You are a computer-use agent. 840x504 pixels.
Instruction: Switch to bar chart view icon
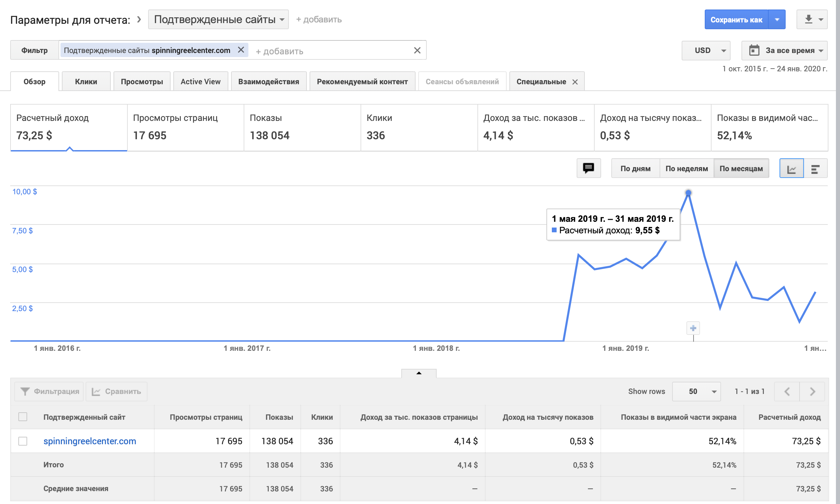[x=815, y=168]
